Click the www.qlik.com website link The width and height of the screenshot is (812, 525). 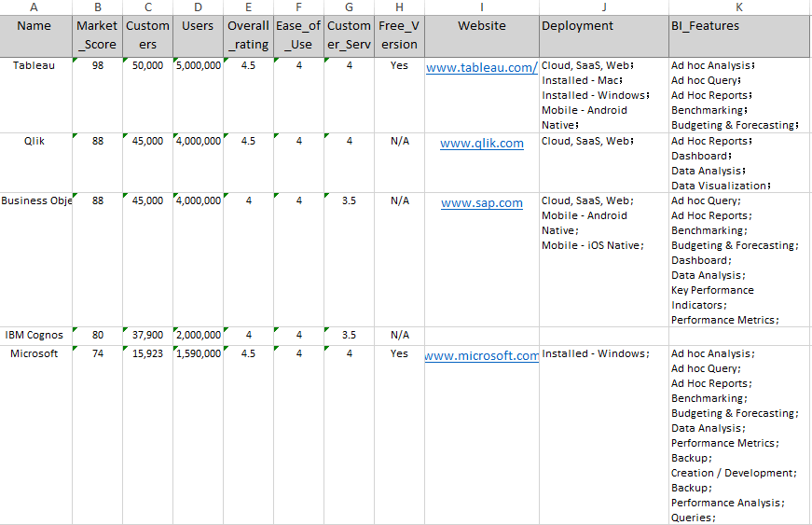click(481, 144)
